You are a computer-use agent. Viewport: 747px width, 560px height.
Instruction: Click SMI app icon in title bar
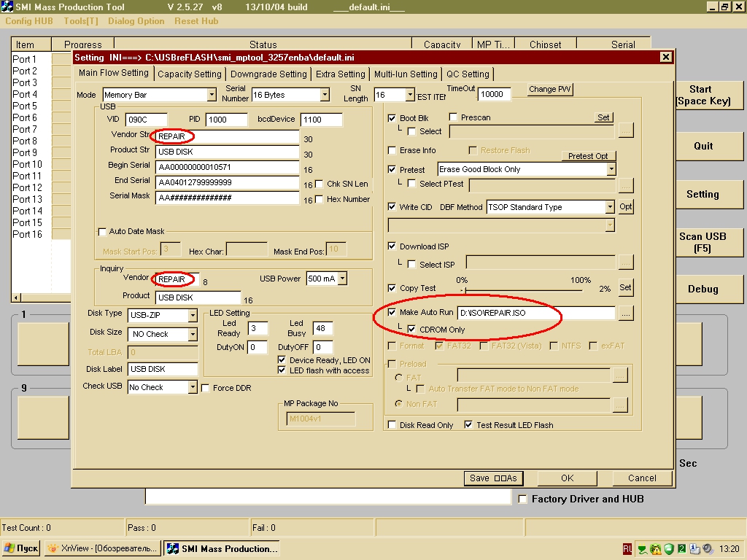tap(7, 7)
